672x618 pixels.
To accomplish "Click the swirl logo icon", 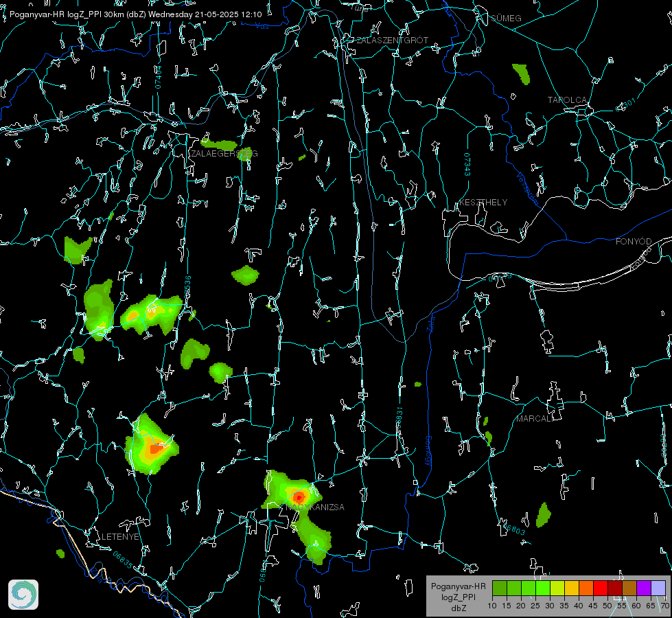I will click(23, 595).
